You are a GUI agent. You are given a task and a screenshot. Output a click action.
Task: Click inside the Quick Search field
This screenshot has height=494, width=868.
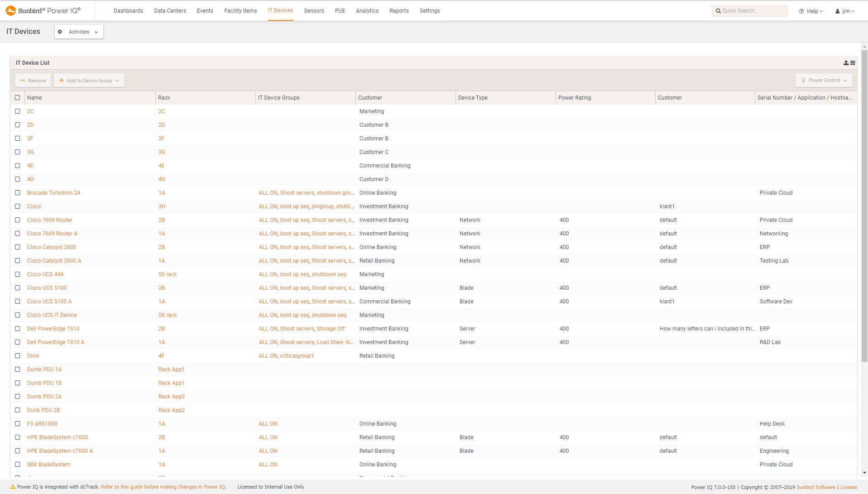click(x=752, y=10)
